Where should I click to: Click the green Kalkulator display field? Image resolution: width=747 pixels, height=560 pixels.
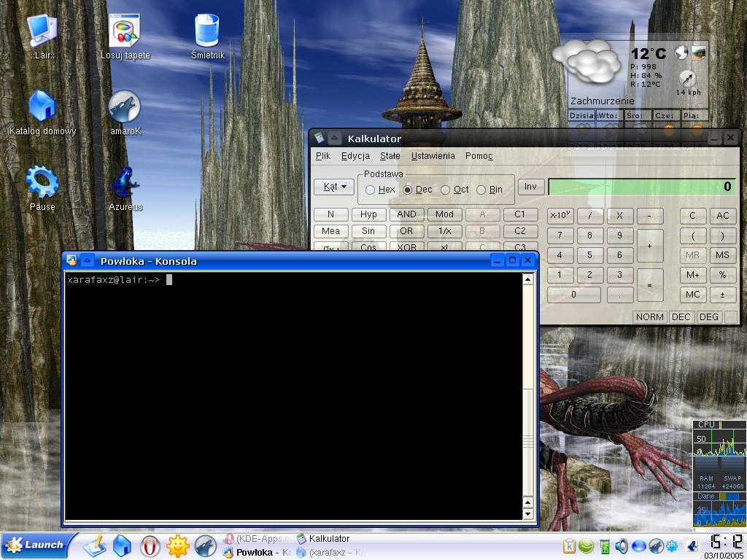click(x=642, y=187)
